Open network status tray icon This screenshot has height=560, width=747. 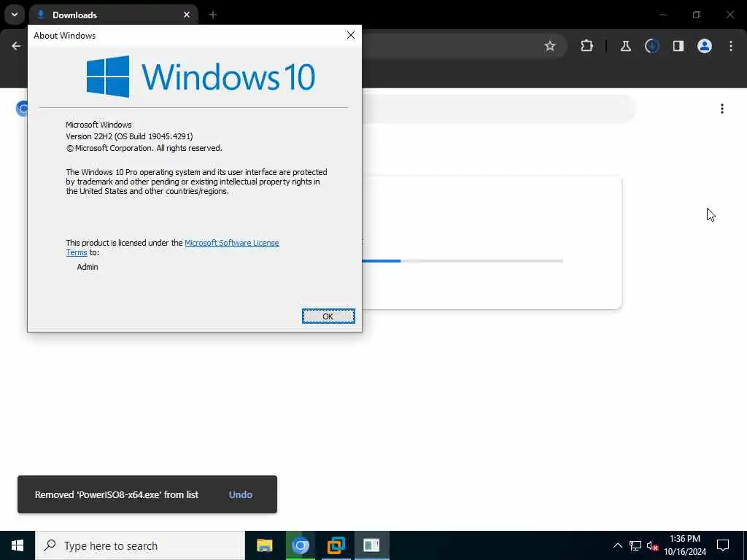[x=635, y=545]
